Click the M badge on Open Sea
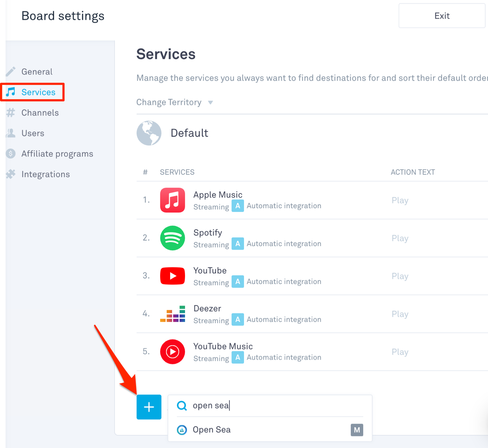This screenshot has height=448, width=488. (x=357, y=430)
